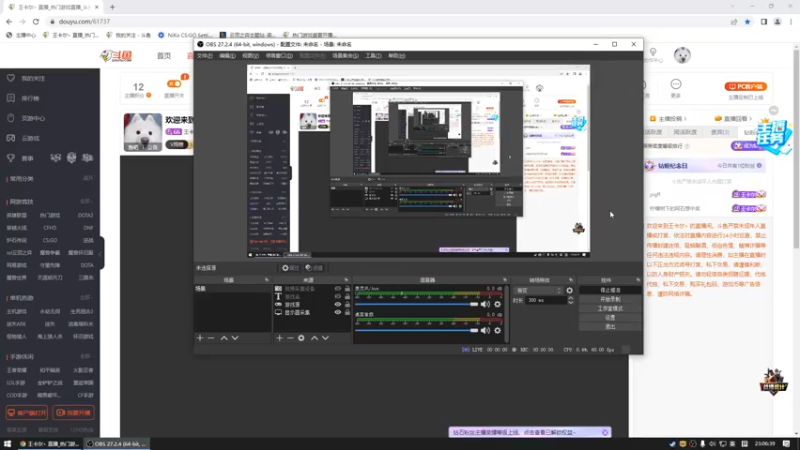Pop out the scene transitions dock
800x450 pixels.
pos(570,280)
